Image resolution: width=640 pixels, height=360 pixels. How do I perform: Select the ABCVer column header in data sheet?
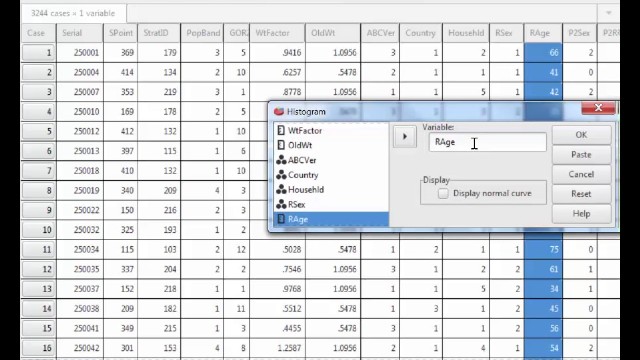tap(380, 33)
